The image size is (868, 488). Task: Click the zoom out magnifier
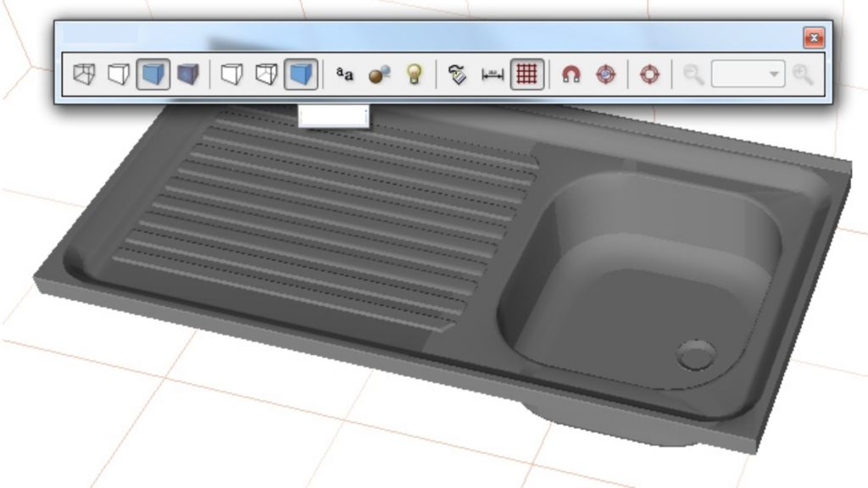[693, 75]
